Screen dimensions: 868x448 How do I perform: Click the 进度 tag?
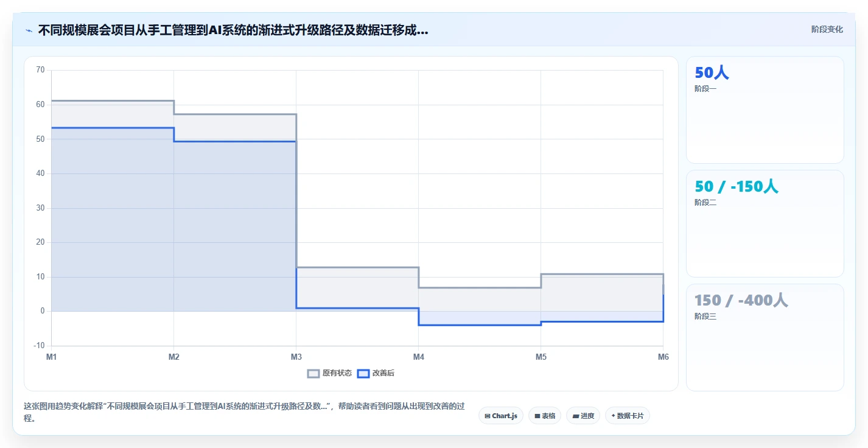pyautogui.click(x=583, y=416)
